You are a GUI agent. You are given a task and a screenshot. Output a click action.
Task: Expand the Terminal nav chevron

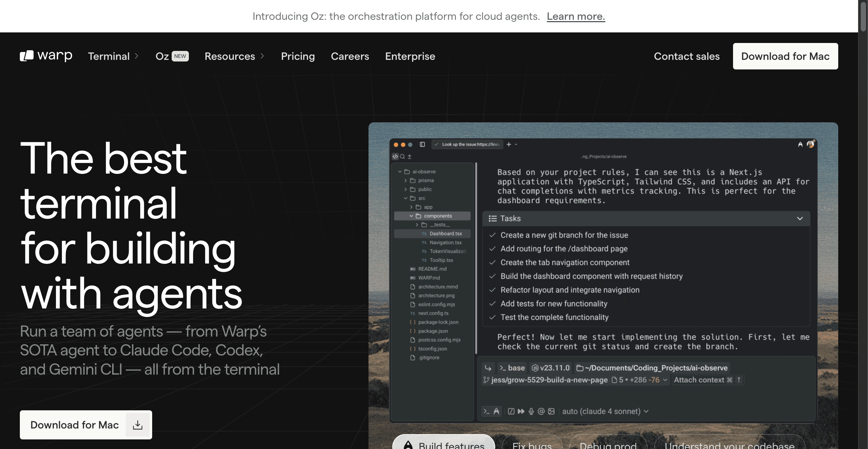[x=137, y=56]
